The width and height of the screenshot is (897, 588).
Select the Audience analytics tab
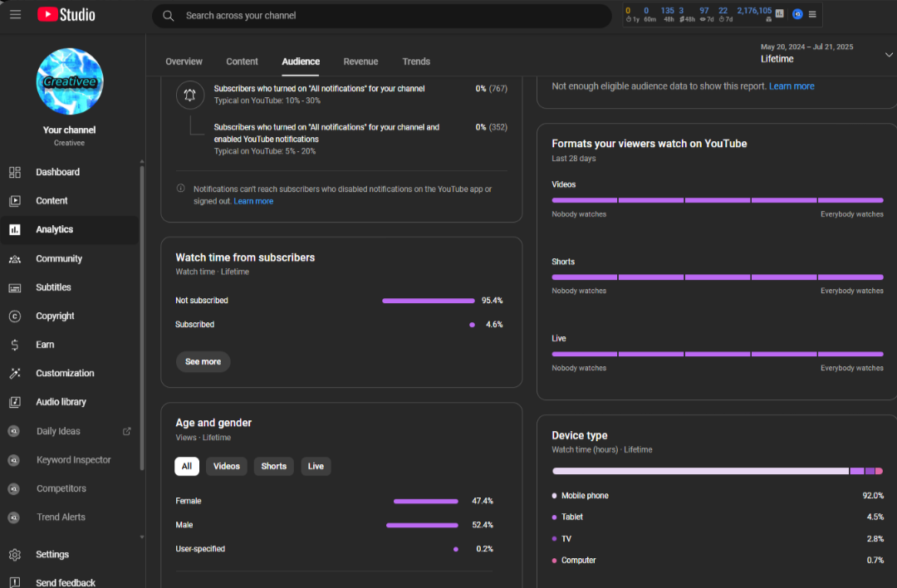(x=301, y=61)
